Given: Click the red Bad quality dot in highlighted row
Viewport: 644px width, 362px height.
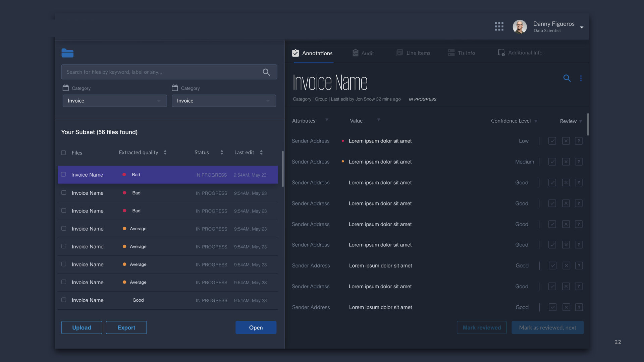Looking at the screenshot, I should (124, 175).
